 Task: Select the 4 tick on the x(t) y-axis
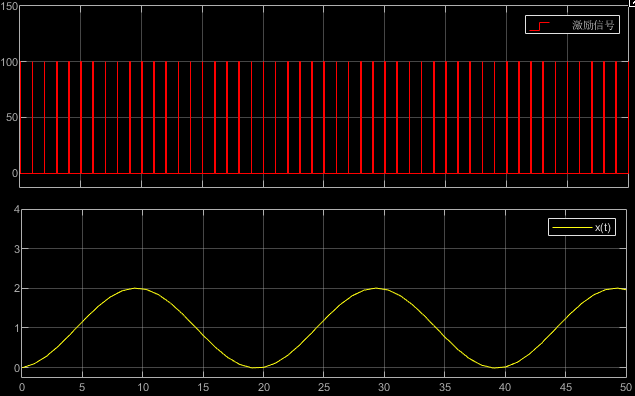coord(17,209)
